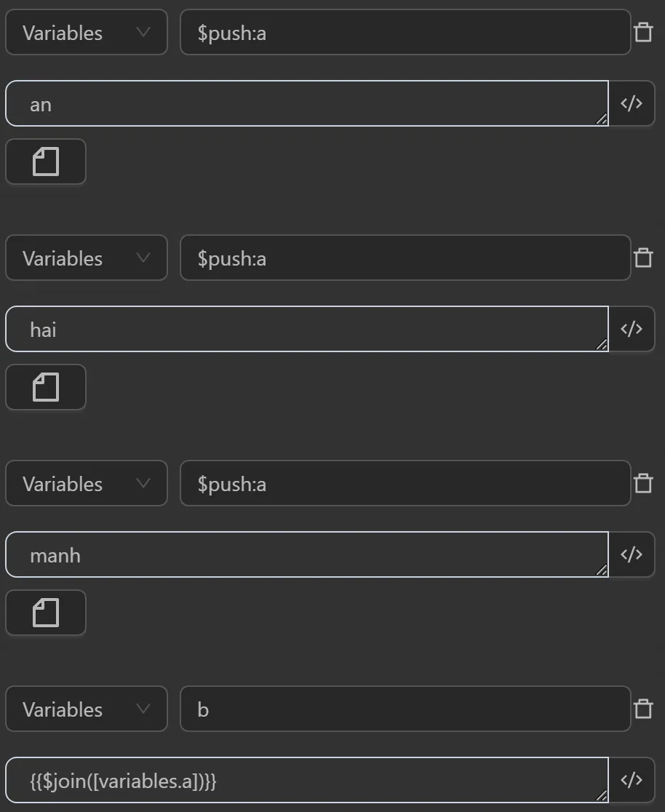Click the value field containing 'hai'
Screen dimensions: 665x812
pos(306,330)
